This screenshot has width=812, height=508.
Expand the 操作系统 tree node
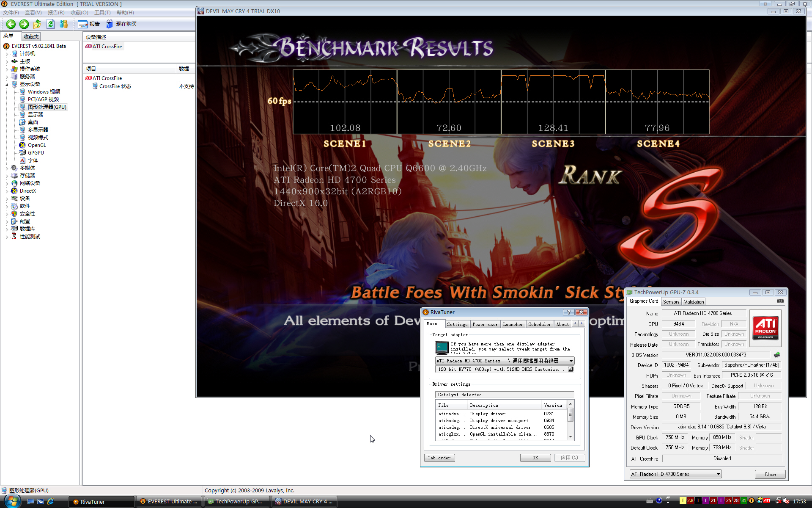coord(7,69)
